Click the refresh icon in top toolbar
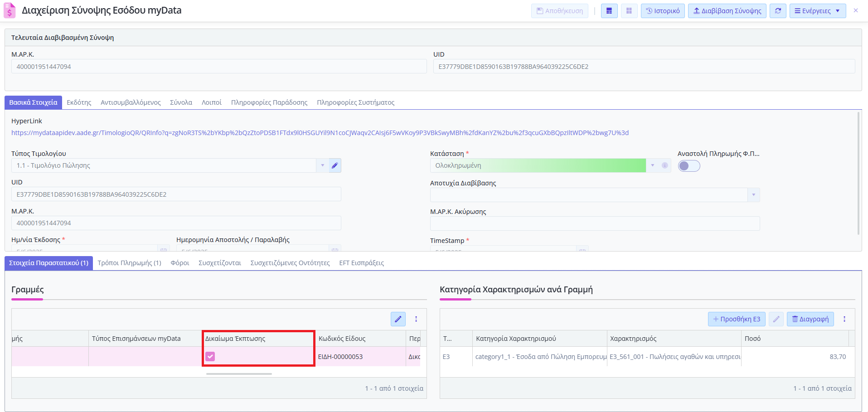868x412 pixels. point(778,11)
